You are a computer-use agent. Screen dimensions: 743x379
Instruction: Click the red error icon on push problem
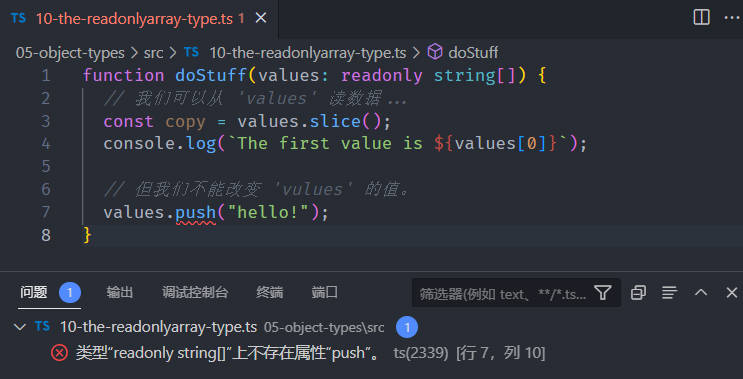click(x=59, y=353)
